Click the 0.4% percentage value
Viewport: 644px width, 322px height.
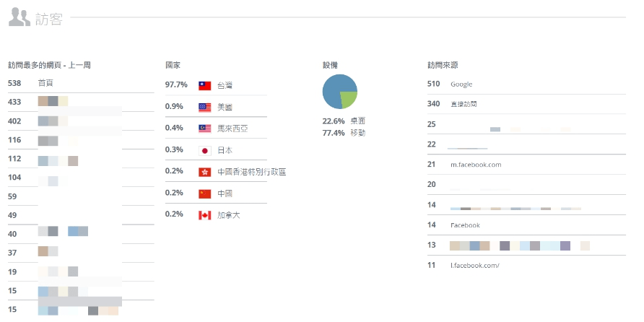tap(174, 128)
